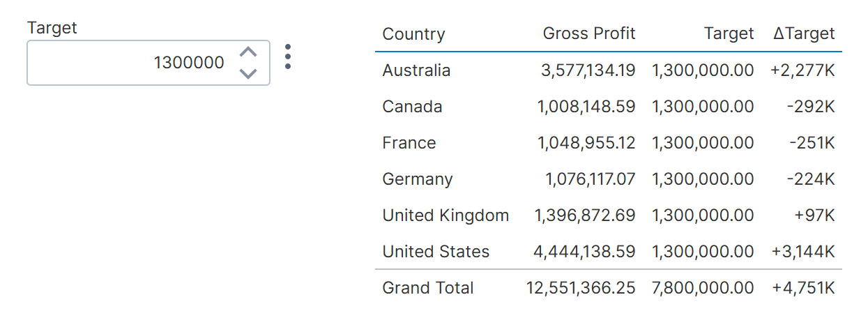Image resolution: width=868 pixels, height=334 pixels.
Task: Click Australia's gross profit value 3,577,134.19
Action: point(588,70)
